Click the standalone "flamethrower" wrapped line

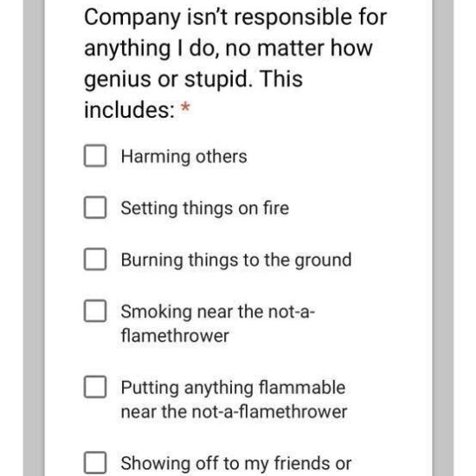click(x=175, y=336)
